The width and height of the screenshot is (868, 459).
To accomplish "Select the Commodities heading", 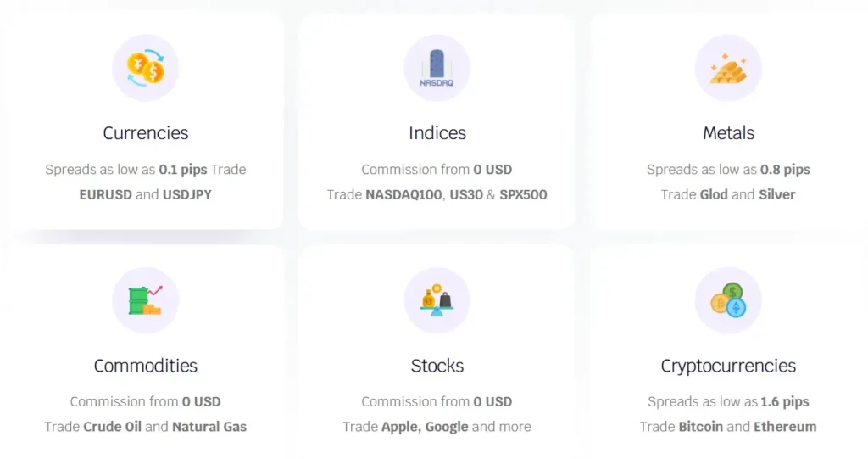I will coord(145,366).
